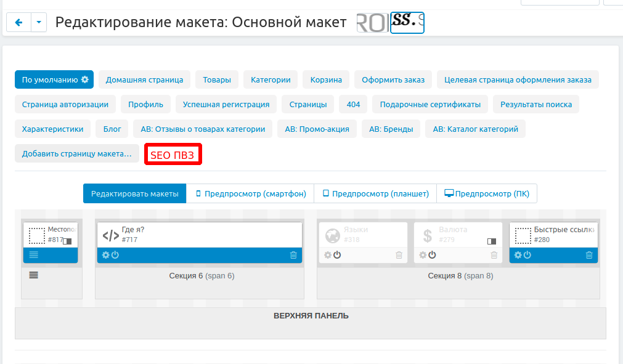The width and height of the screenshot is (623, 364).
Task: Open the "Добавить страницу макета…" option
Action: pyautogui.click(x=76, y=154)
